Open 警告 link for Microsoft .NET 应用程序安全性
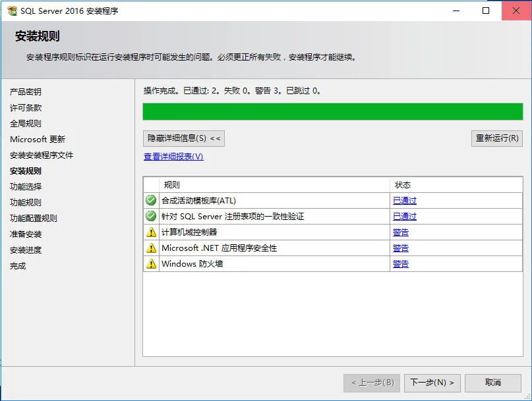532x401 pixels. pyautogui.click(x=401, y=248)
